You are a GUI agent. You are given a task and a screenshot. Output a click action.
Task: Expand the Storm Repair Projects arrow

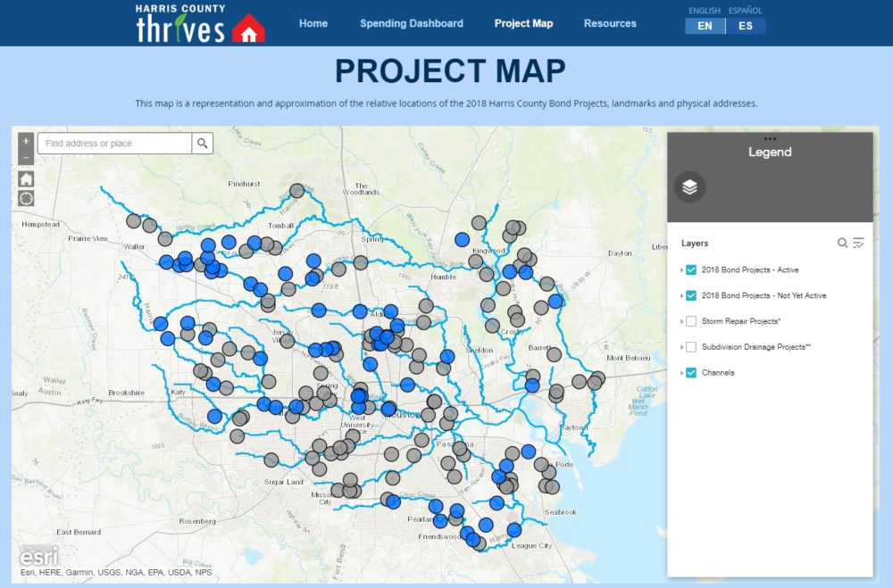click(x=681, y=321)
